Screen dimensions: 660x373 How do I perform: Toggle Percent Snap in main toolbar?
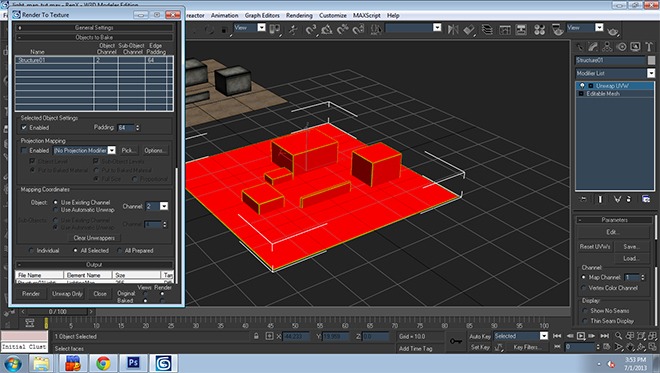point(343,29)
